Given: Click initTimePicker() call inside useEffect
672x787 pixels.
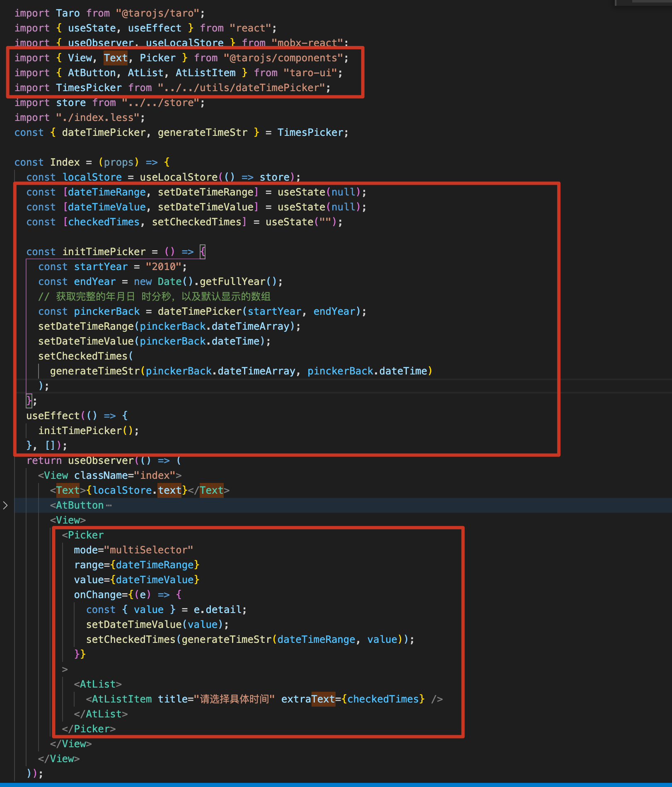Looking at the screenshot, I should (x=86, y=431).
